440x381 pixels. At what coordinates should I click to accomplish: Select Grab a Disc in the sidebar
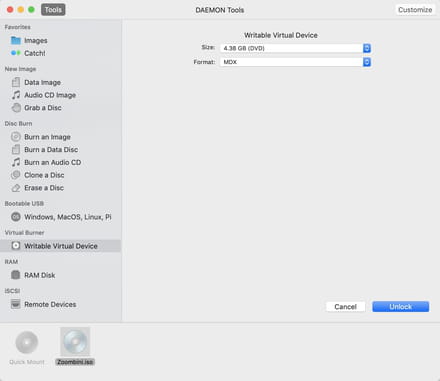43,108
